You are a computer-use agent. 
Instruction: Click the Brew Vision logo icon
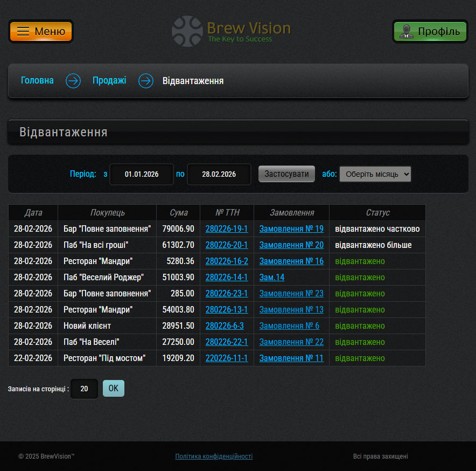(187, 31)
